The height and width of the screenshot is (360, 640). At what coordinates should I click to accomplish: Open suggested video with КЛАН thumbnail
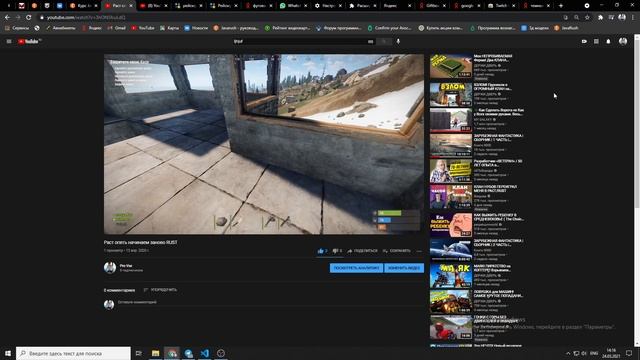(451, 196)
